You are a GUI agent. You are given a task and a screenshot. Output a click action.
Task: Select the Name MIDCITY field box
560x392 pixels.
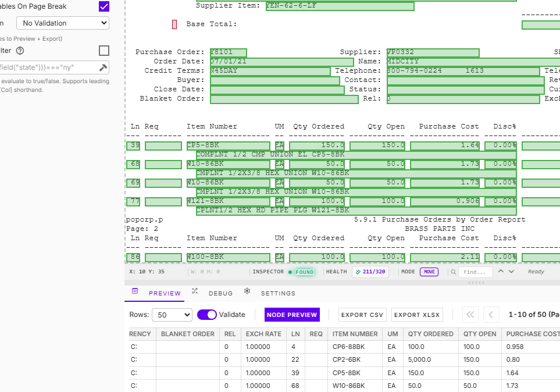(x=473, y=62)
